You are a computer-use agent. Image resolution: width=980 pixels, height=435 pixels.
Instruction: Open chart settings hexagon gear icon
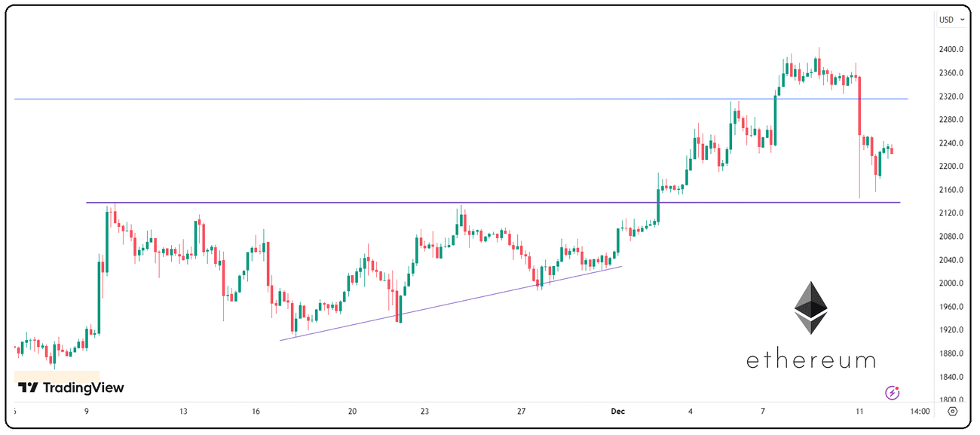tap(953, 412)
